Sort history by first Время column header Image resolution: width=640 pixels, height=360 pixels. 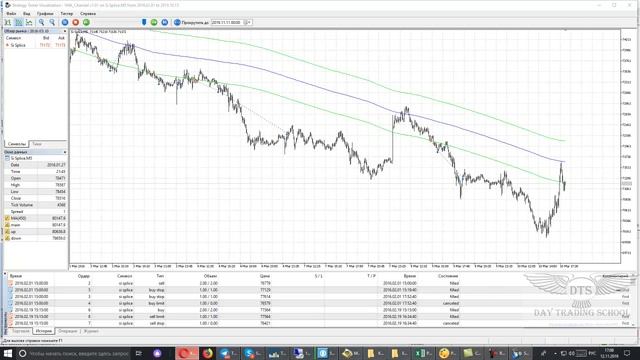click(x=16, y=276)
